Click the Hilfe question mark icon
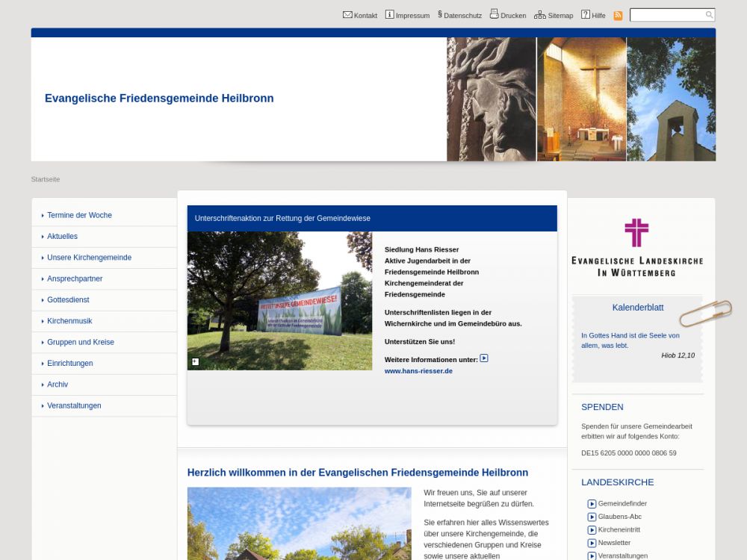The width and height of the screenshot is (747, 560). point(586,15)
